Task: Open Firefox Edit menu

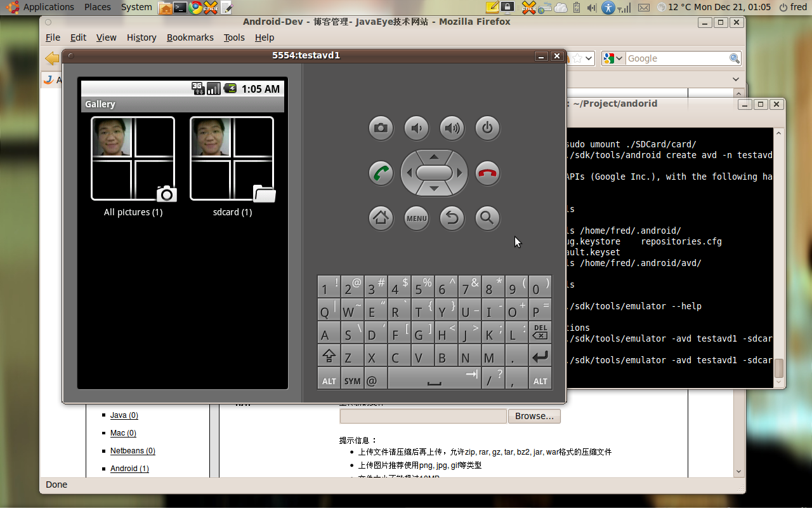Action: pos(78,37)
